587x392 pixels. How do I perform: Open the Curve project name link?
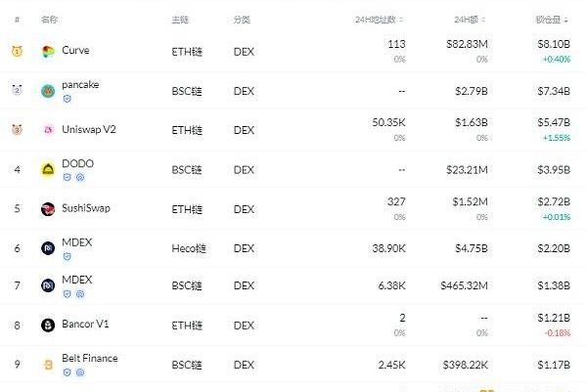coord(75,50)
